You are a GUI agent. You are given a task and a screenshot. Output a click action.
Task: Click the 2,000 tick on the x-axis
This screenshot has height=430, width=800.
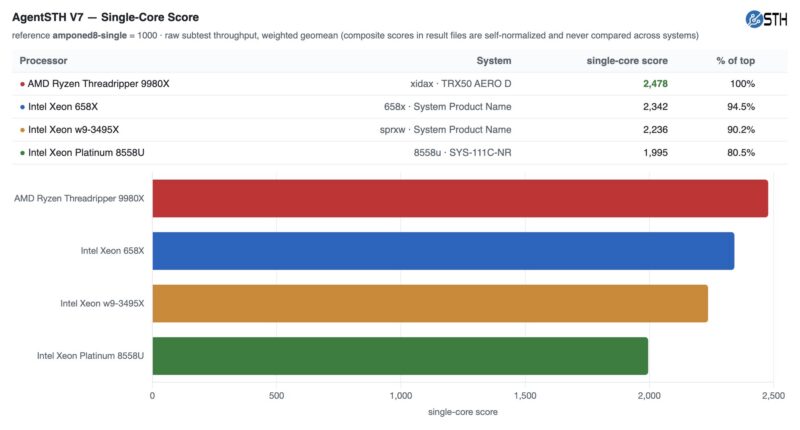tap(649, 396)
